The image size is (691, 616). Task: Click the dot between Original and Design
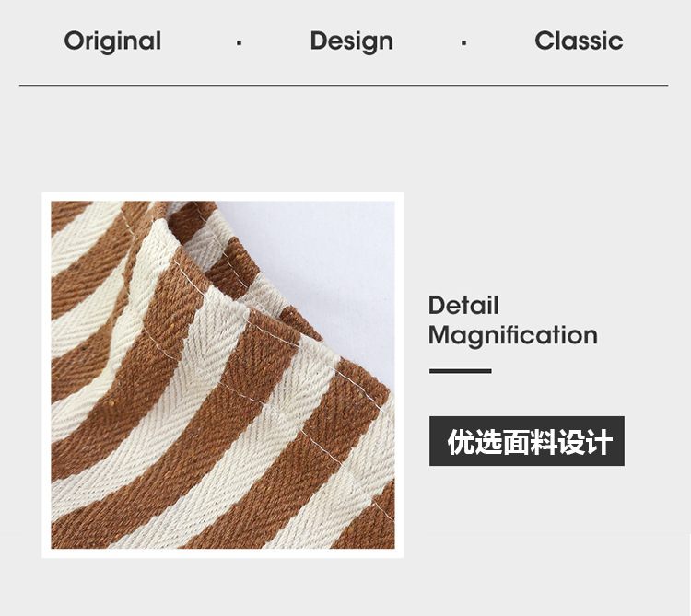tap(239, 43)
